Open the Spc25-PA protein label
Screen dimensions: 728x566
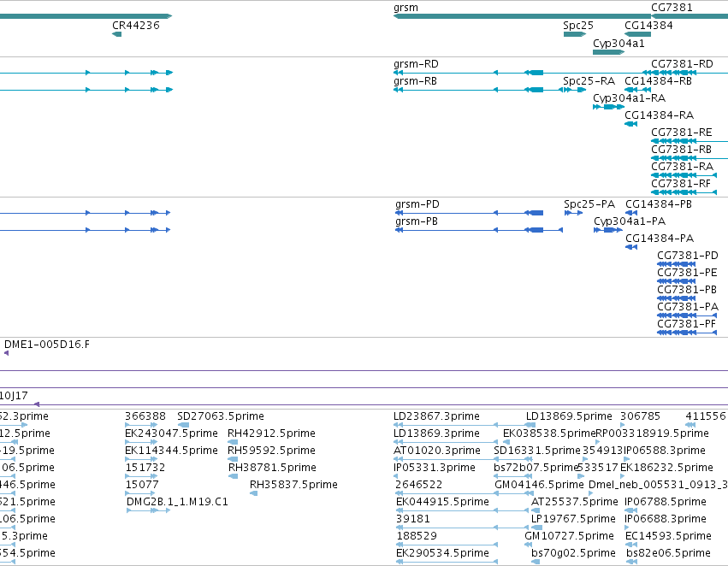pos(589,204)
